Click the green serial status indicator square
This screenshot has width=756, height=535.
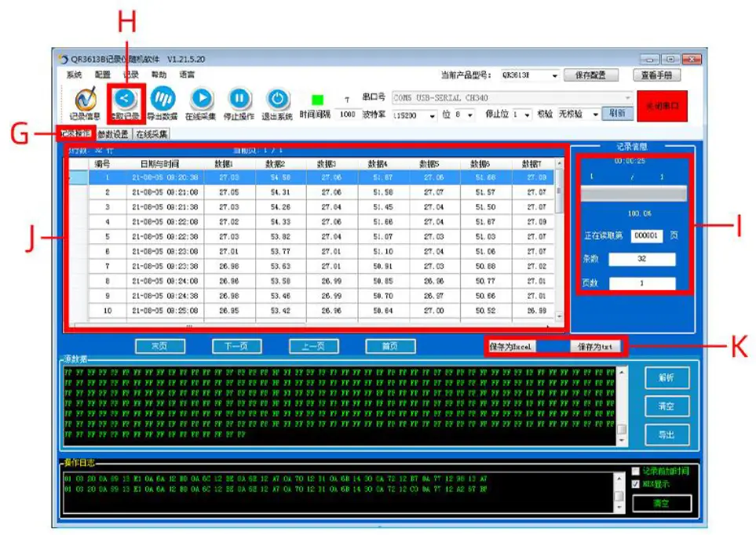pos(317,100)
